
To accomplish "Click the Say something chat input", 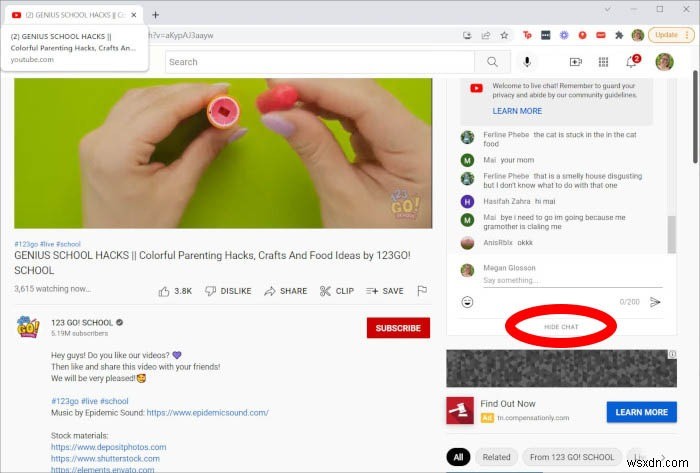I will [x=572, y=280].
